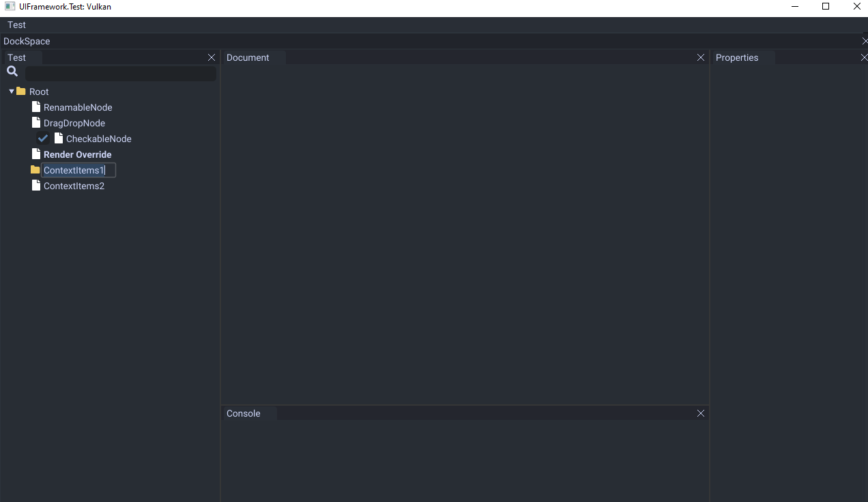Viewport: 868px width, 502px height.
Task: Click the ContextItems1 rename text field
Action: 77,169
